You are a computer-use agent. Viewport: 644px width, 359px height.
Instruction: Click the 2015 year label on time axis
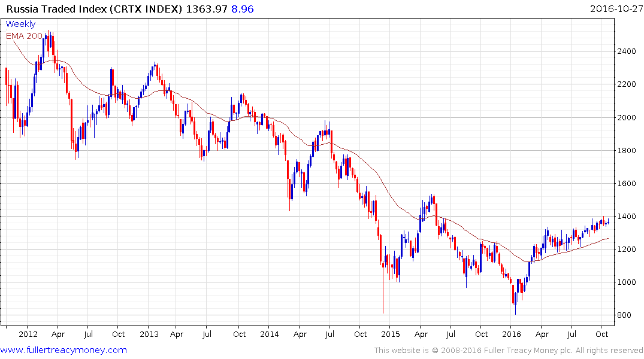(x=391, y=334)
